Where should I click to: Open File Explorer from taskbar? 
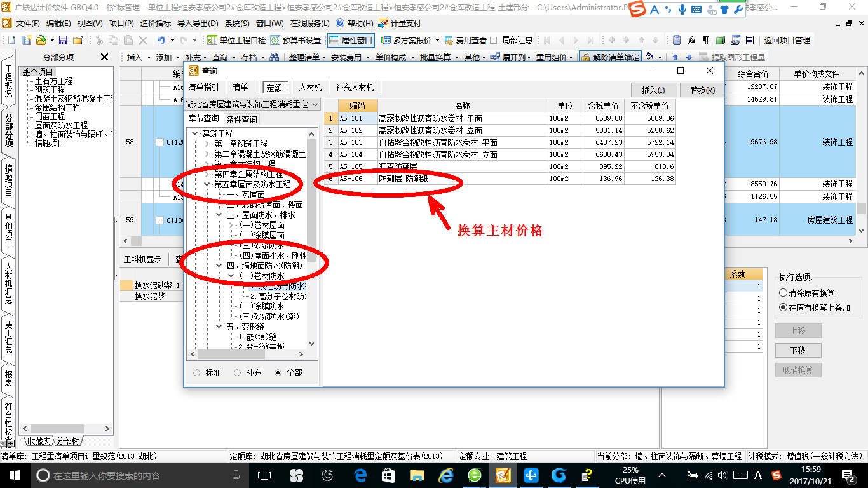coord(417,475)
